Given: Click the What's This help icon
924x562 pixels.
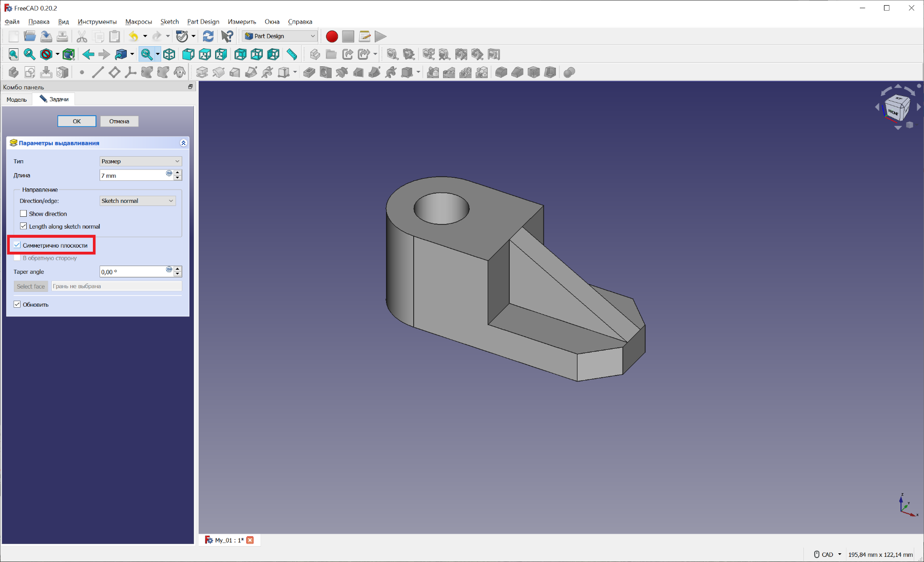Looking at the screenshot, I should pos(226,36).
